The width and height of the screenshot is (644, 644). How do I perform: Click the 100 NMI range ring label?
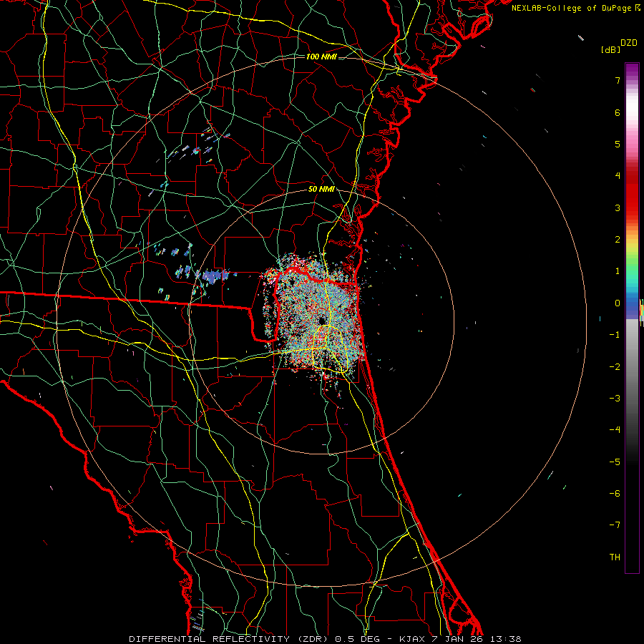[x=321, y=57]
